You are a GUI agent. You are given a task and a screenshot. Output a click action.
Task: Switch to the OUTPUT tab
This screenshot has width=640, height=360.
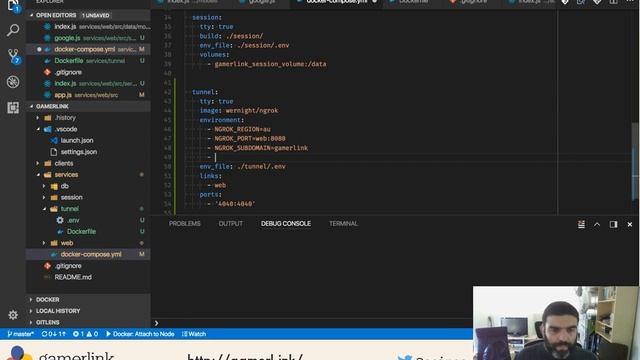click(231, 224)
